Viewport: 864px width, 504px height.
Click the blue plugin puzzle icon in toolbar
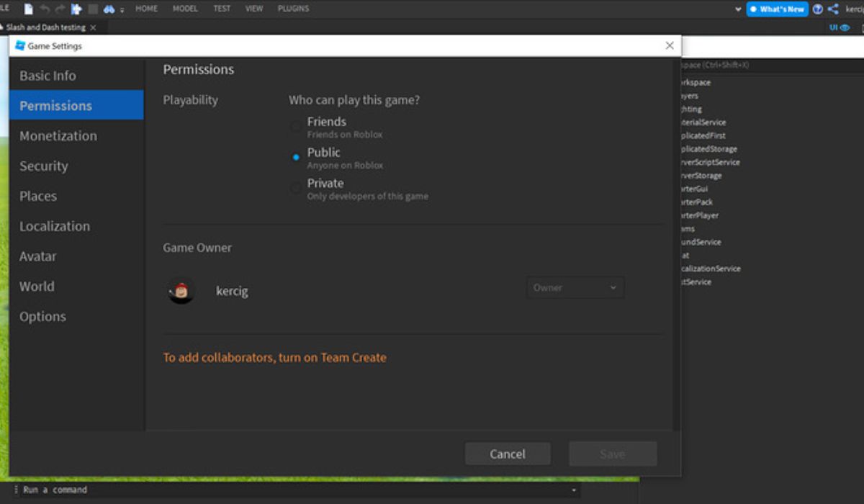click(76, 9)
